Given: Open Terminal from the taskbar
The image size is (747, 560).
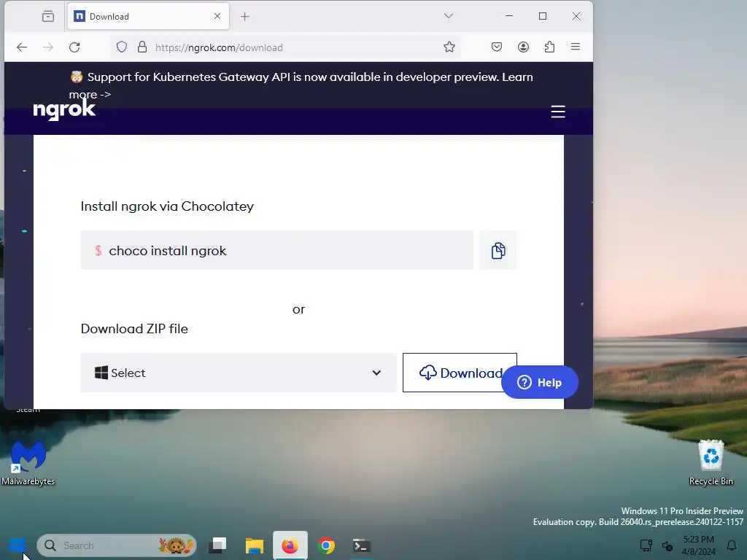Looking at the screenshot, I should [362, 545].
